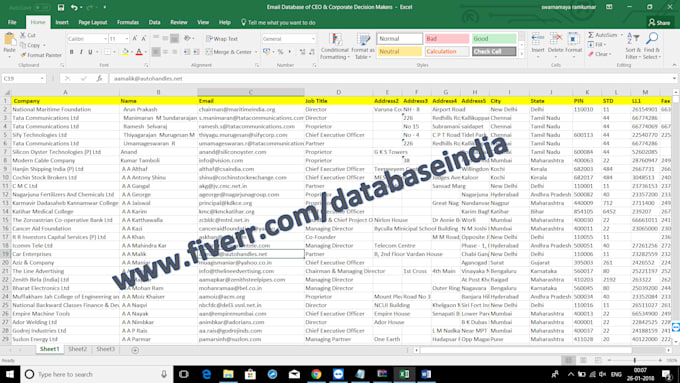Viewport: 680px width, 383px height.
Task: Adjust the zoom slider in status bar
Action: click(x=635, y=360)
